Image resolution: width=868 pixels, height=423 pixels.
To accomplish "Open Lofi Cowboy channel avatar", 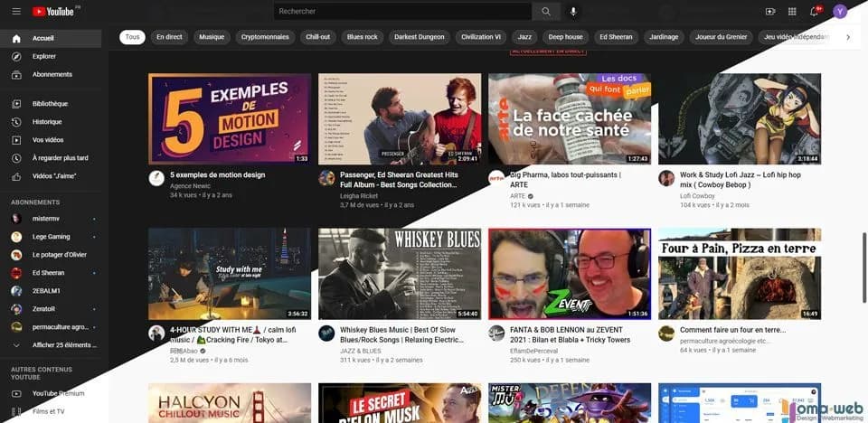I will pos(666,178).
